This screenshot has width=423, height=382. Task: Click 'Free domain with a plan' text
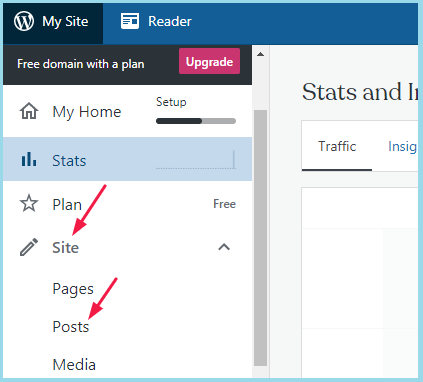(x=81, y=64)
